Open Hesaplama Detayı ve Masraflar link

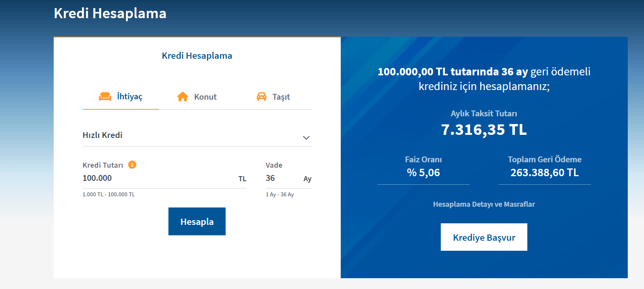click(484, 204)
